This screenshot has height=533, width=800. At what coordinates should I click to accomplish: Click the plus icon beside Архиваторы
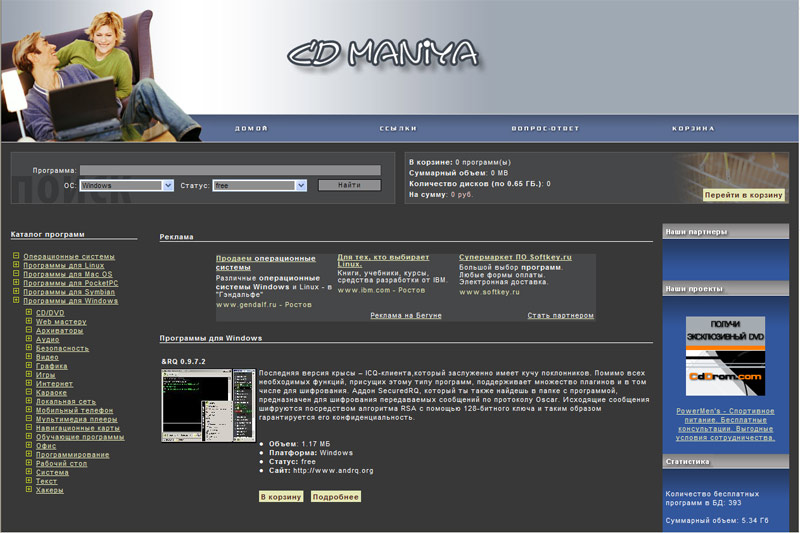coord(29,330)
